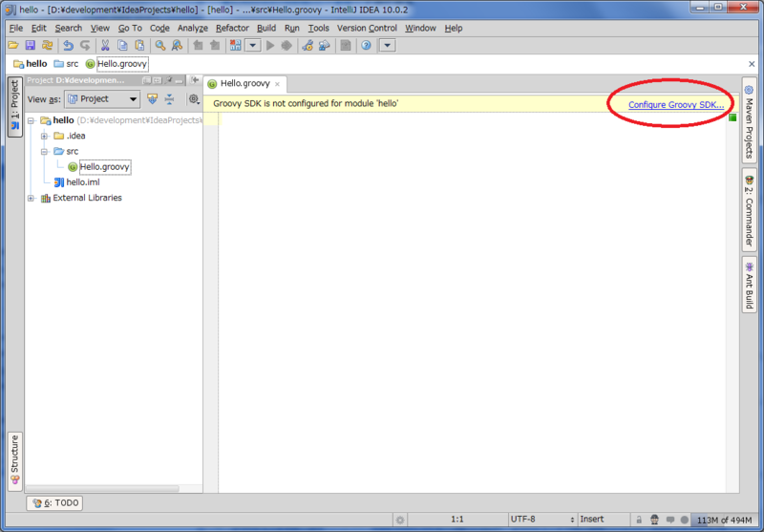Click the Synchronize toolbar icon

[x=47, y=45]
